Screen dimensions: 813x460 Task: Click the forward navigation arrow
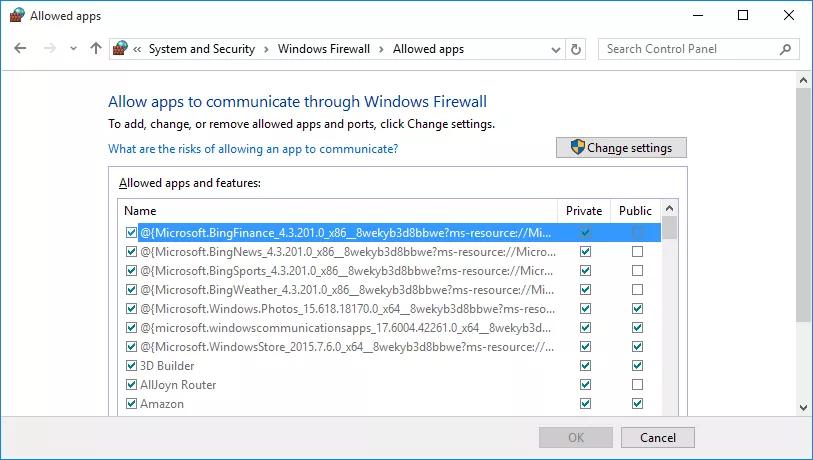tap(50, 49)
